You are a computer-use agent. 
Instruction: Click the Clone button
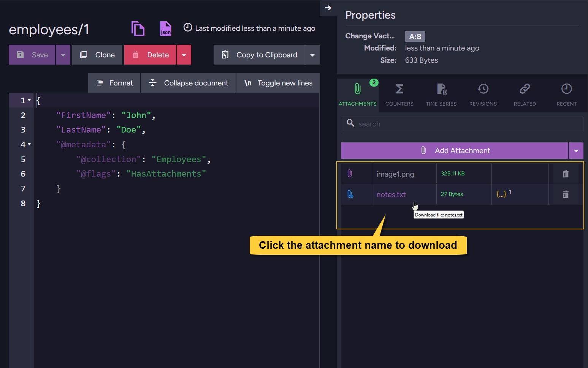pyautogui.click(x=97, y=55)
